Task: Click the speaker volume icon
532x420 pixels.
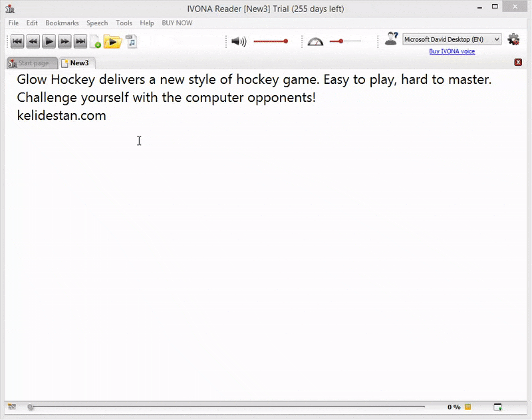Action: pos(239,41)
